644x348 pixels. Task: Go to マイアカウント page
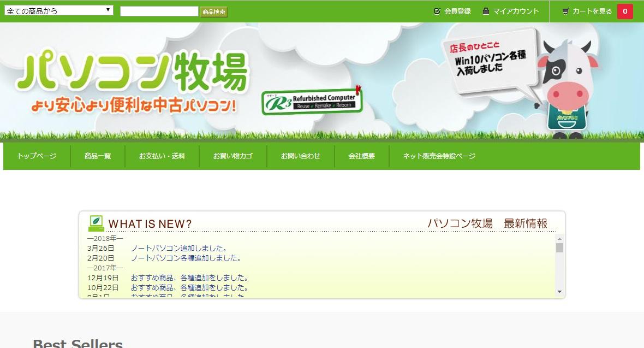tap(516, 11)
